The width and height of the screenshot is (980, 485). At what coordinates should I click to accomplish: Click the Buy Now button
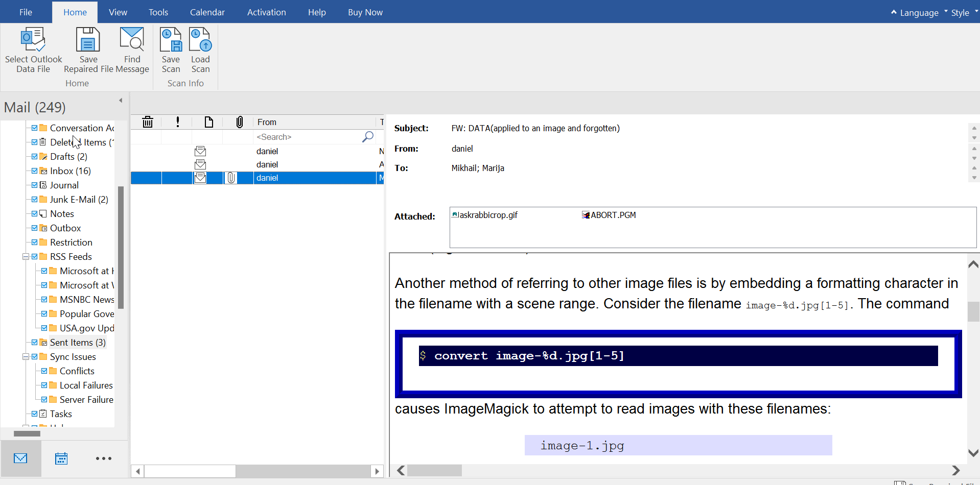point(365,12)
